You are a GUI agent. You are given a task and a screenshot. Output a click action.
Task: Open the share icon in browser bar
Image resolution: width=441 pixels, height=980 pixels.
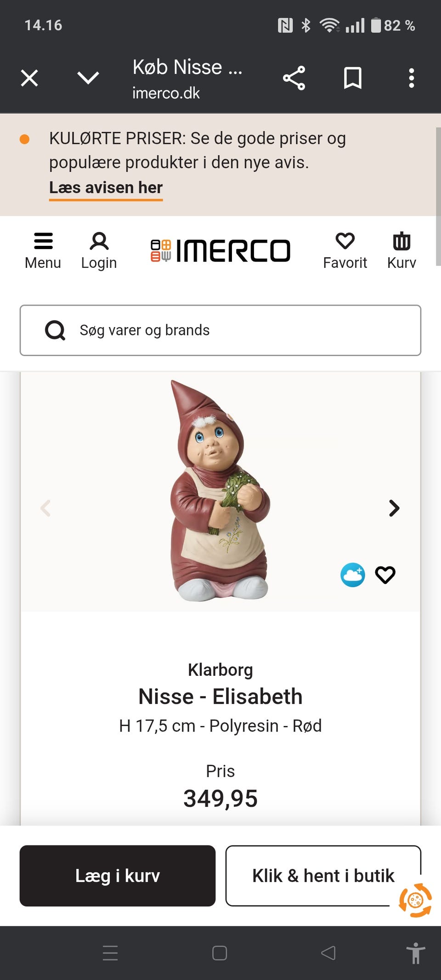pos(294,78)
